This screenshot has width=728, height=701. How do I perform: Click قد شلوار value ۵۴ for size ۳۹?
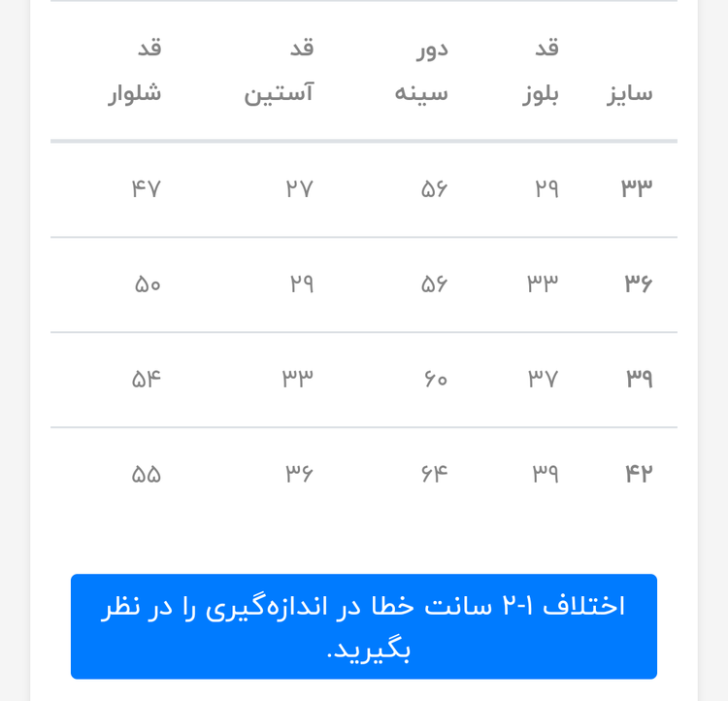(x=147, y=378)
